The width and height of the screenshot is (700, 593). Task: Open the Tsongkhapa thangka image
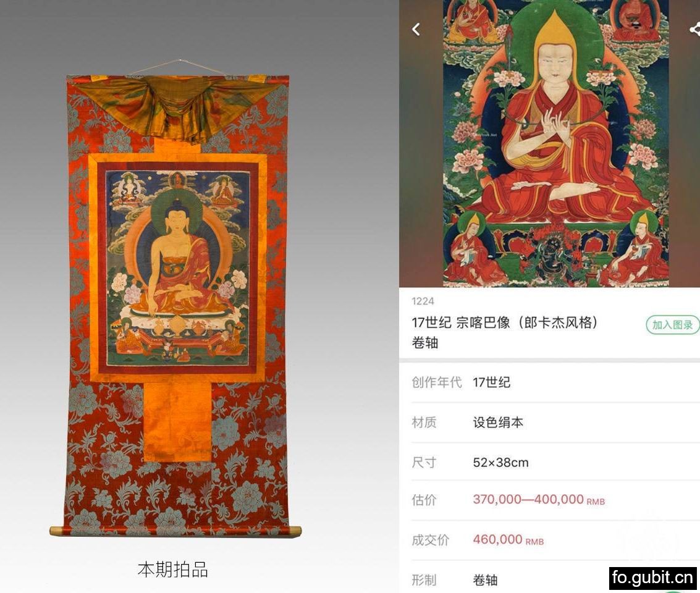[556, 143]
